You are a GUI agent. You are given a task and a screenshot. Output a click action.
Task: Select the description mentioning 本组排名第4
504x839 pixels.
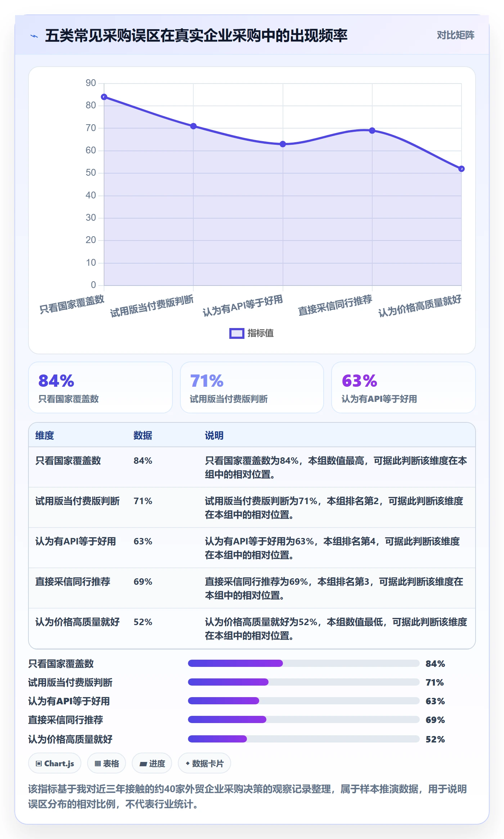coord(332,548)
